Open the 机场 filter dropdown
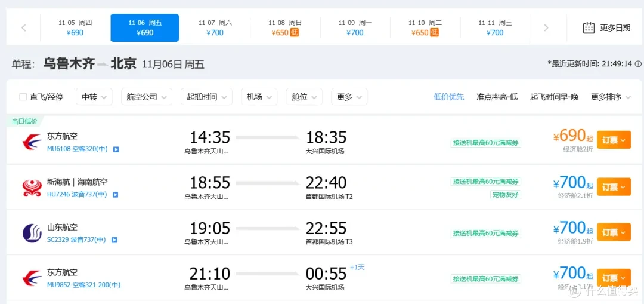This screenshot has width=644, height=304. tap(259, 97)
